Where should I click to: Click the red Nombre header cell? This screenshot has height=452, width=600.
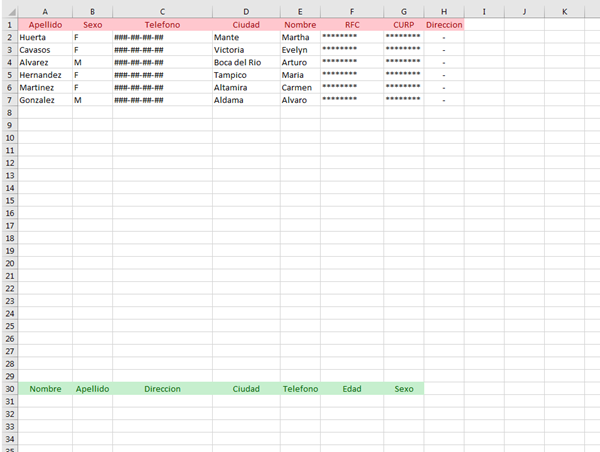300,25
